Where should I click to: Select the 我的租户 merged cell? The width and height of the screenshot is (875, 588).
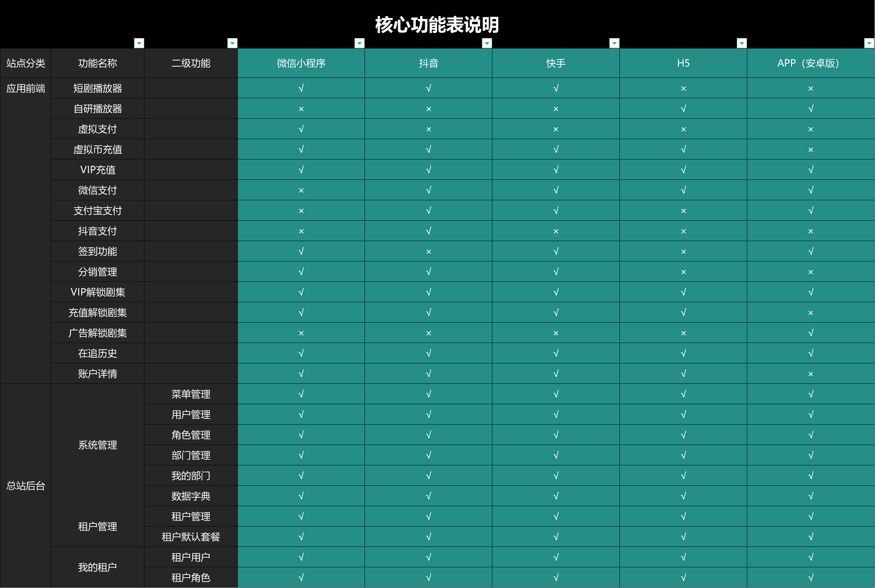point(98,567)
